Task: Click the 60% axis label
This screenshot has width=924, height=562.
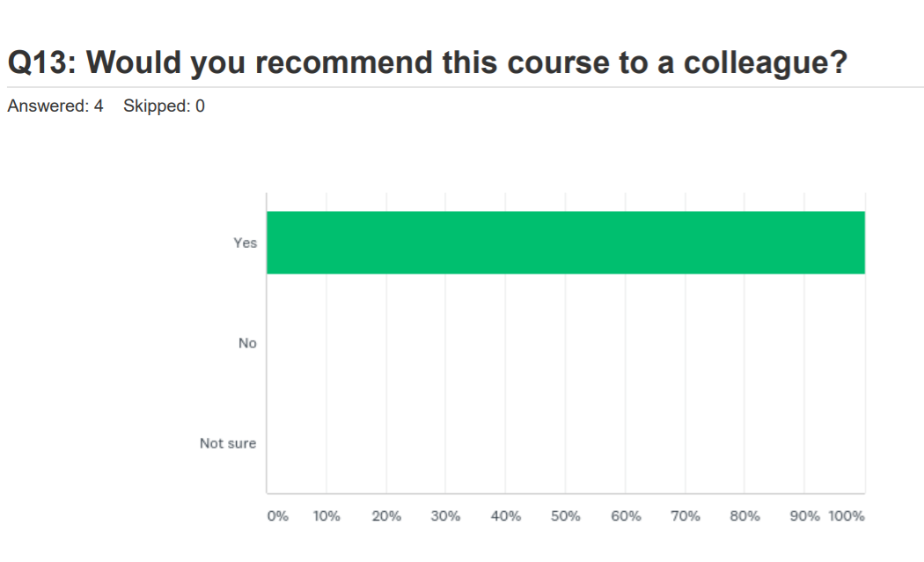Action: click(626, 516)
